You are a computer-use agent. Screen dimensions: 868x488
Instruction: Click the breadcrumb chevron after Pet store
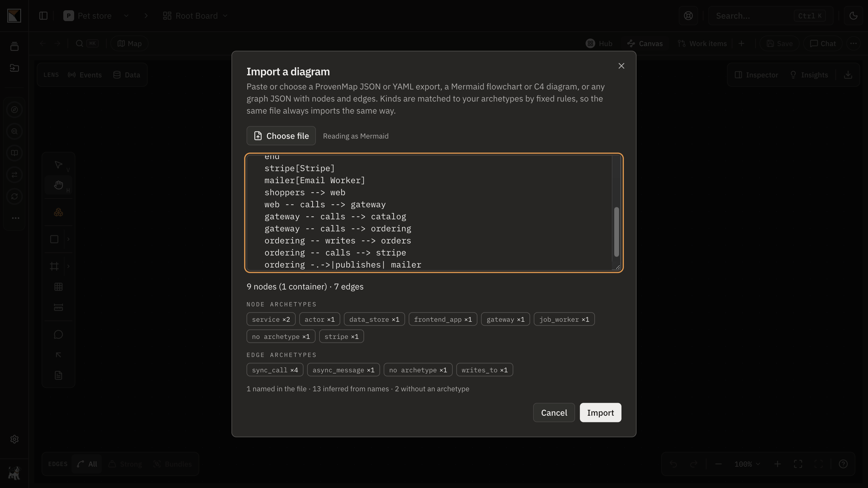pyautogui.click(x=146, y=16)
